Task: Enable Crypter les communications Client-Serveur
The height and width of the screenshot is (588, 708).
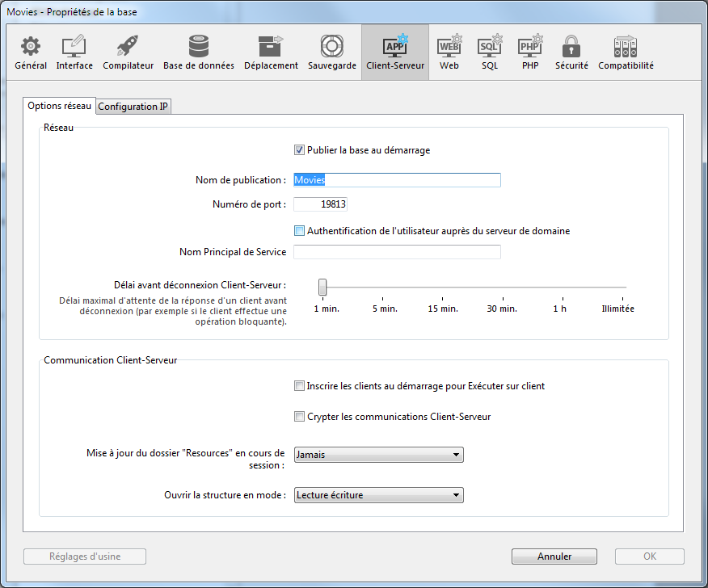Action: (x=299, y=418)
